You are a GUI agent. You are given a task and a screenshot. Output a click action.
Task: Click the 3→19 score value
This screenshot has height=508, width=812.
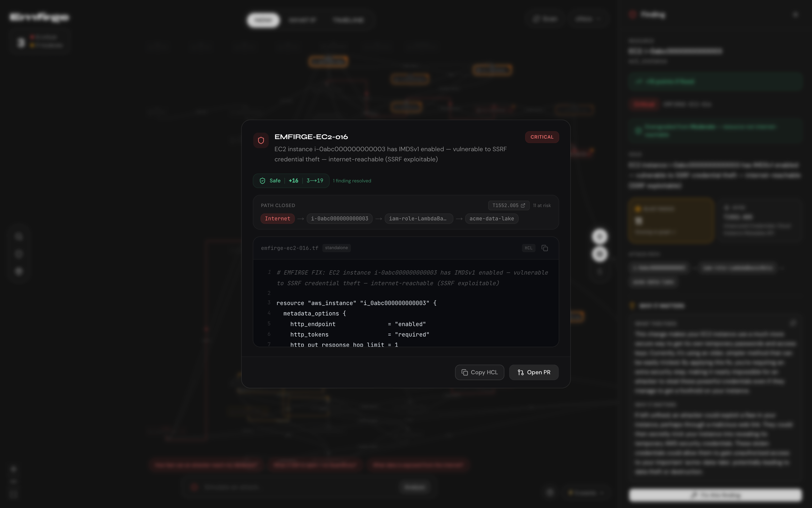315,181
